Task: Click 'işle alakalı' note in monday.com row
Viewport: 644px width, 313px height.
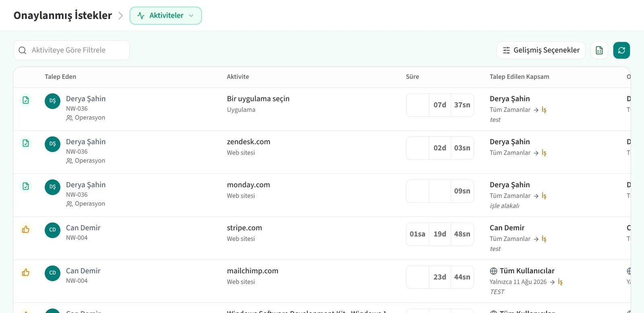Action: (x=504, y=206)
